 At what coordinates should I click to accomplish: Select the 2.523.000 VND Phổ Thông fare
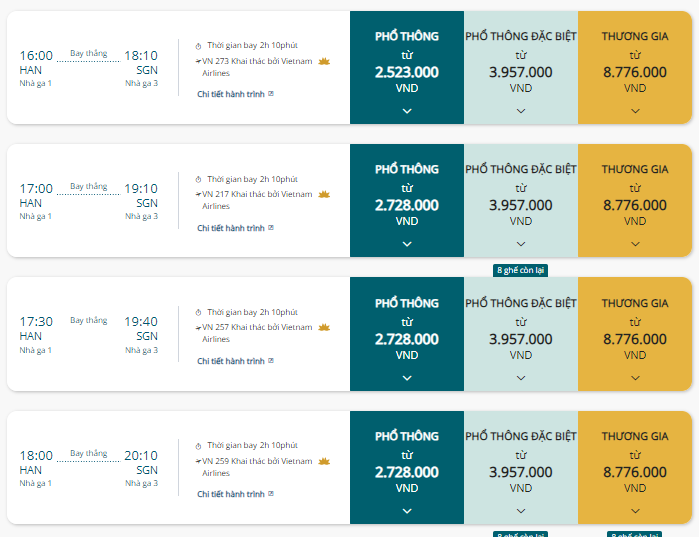[x=407, y=72]
